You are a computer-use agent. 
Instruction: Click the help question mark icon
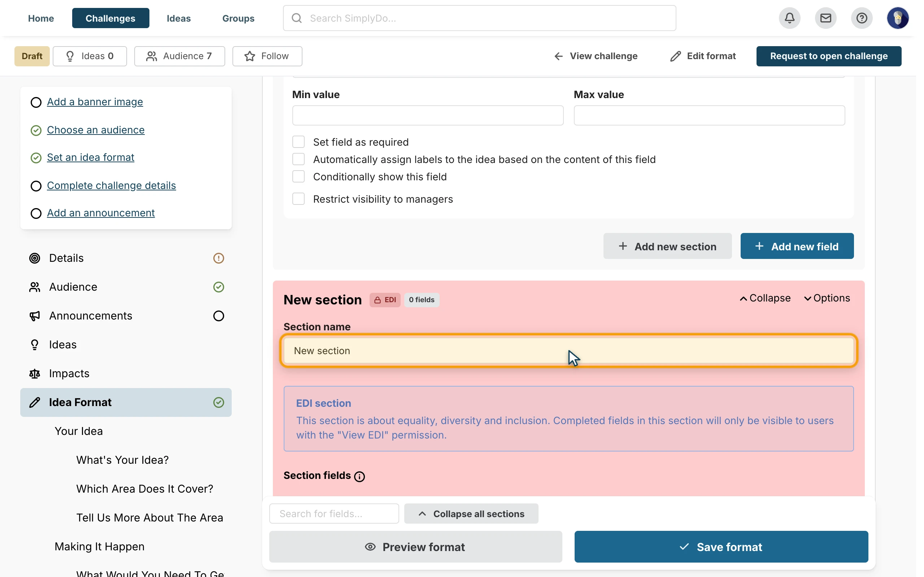pyautogui.click(x=862, y=18)
